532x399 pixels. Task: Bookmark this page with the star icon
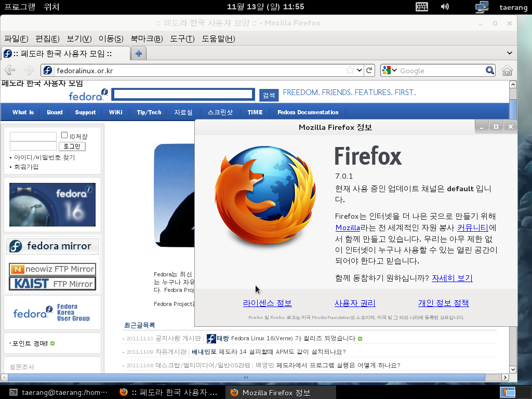click(x=350, y=70)
